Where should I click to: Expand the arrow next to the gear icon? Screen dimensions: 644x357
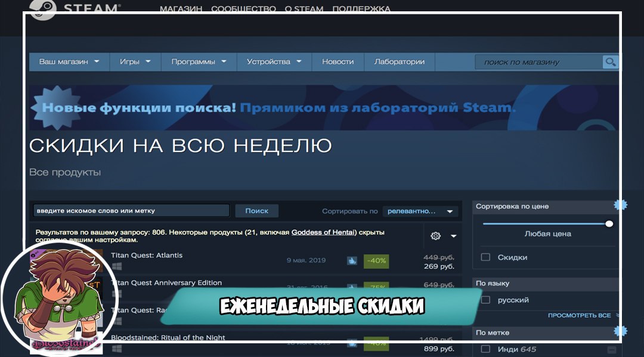[453, 236]
